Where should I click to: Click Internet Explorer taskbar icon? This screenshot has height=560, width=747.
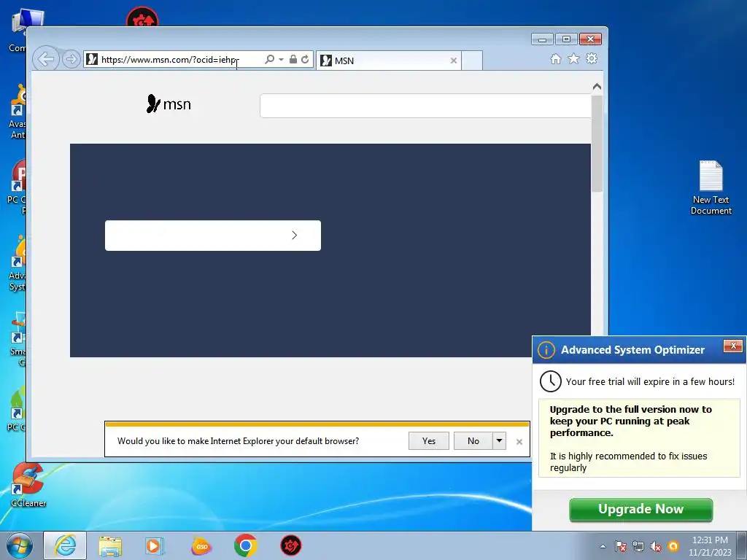click(x=65, y=545)
